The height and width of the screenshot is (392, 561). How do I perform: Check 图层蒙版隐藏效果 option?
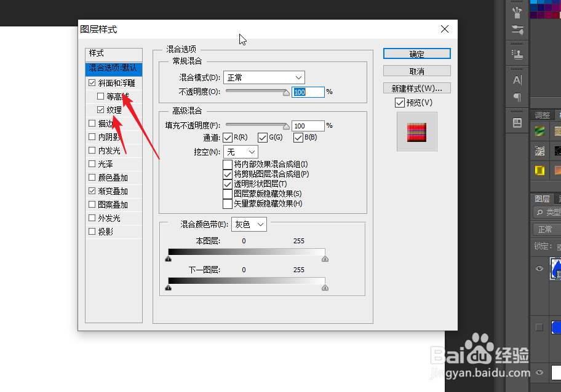tap(228, 194)
